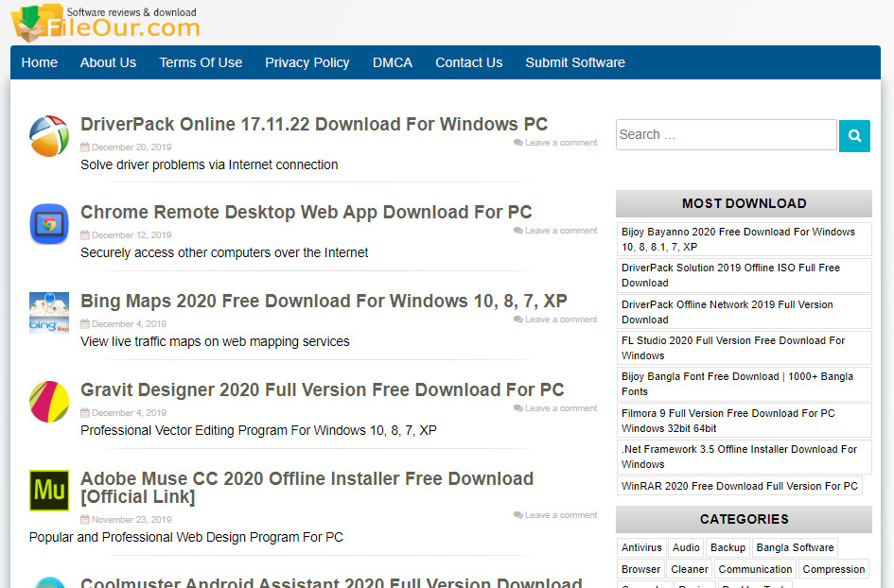The width and height of the screenshot is (894, 588).
Task: Click the DriverPack Online app icon
Action: pyautogui.click(x=49, y=136)
